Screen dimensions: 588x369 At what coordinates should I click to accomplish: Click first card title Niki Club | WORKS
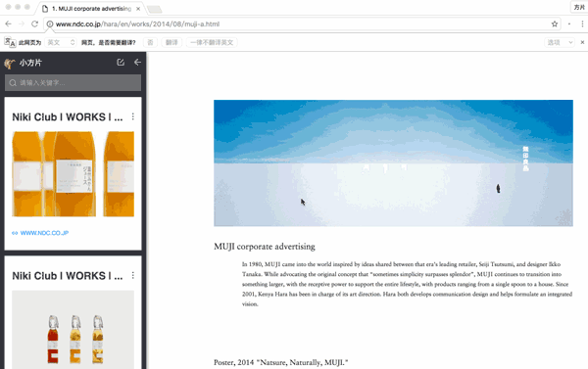[68, 117]
